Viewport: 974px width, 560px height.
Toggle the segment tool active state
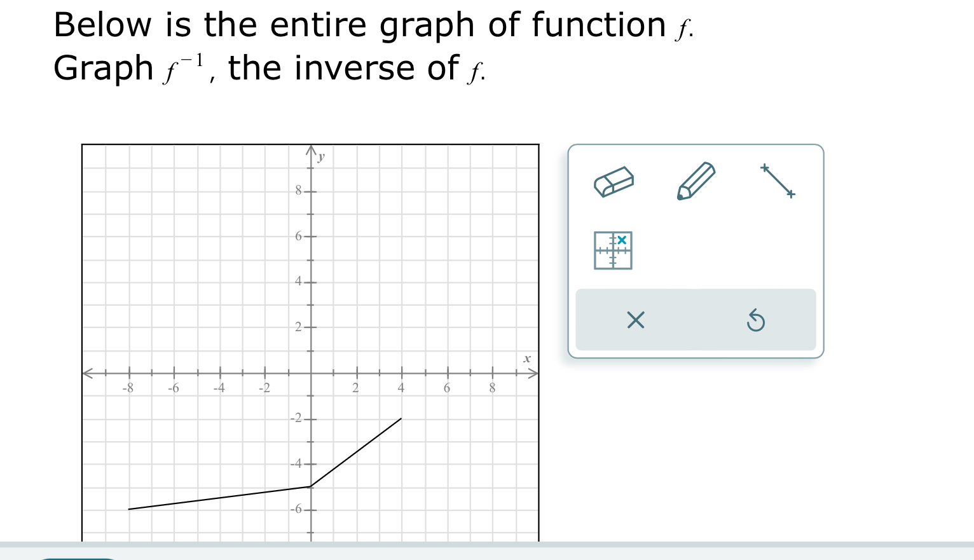pyautogui.click(x=777, y=181)
